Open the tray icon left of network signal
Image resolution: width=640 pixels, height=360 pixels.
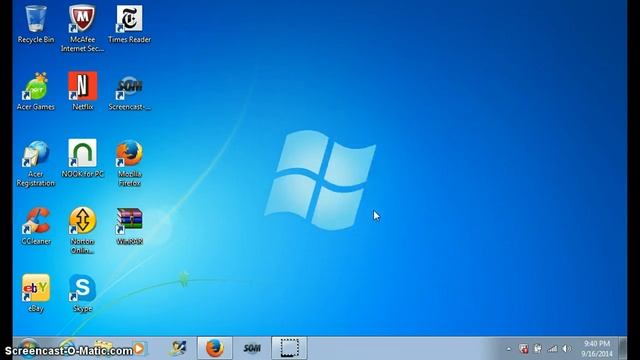pyautogui.click(x=538, y=349)
